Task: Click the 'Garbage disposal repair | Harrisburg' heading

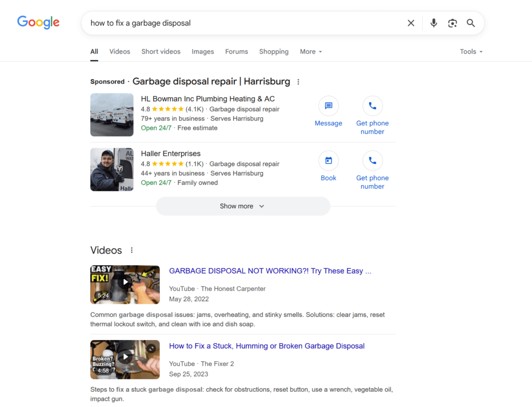Action: coord(211,82)
